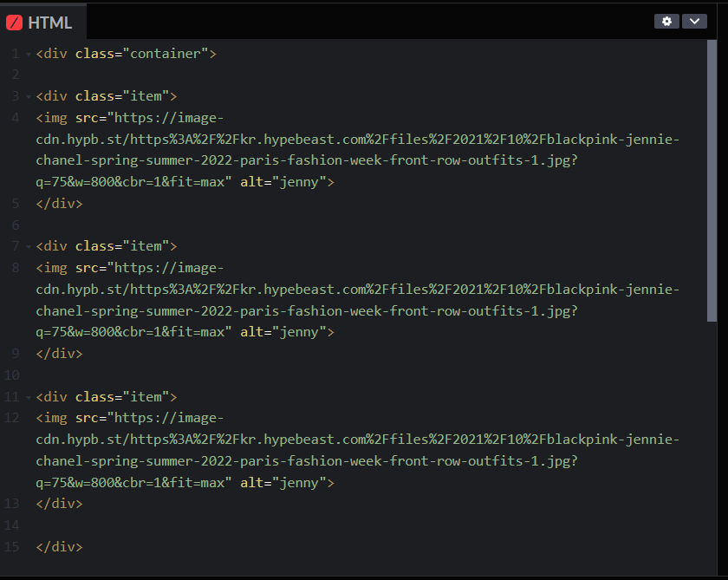
Task: Click line number 10 in gutter
Action: 12,375
